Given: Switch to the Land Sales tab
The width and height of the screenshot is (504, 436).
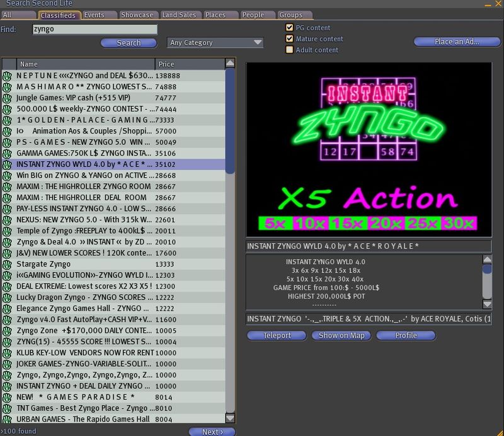Looking at the screenshot, I should tap(180, 15).
